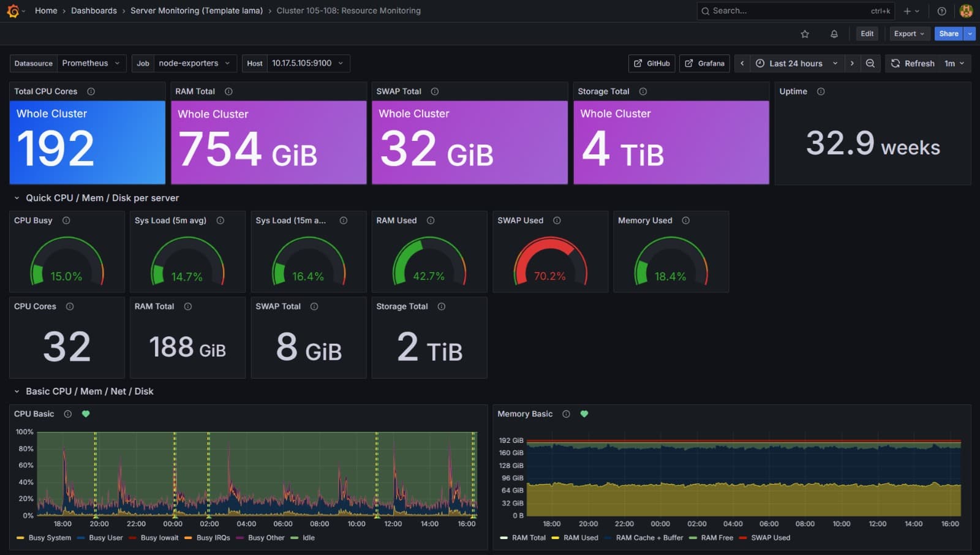
Task: Open the GitHub external link
Action: pyautogui.click(x=652, y=63)
